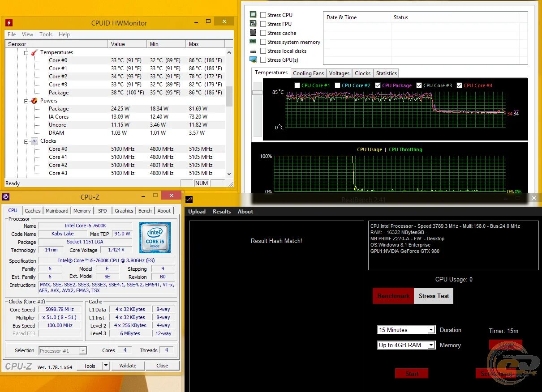The image size is (542, 392).
Task: Open the View menu in HWMonitor
Action: [27, 34]
